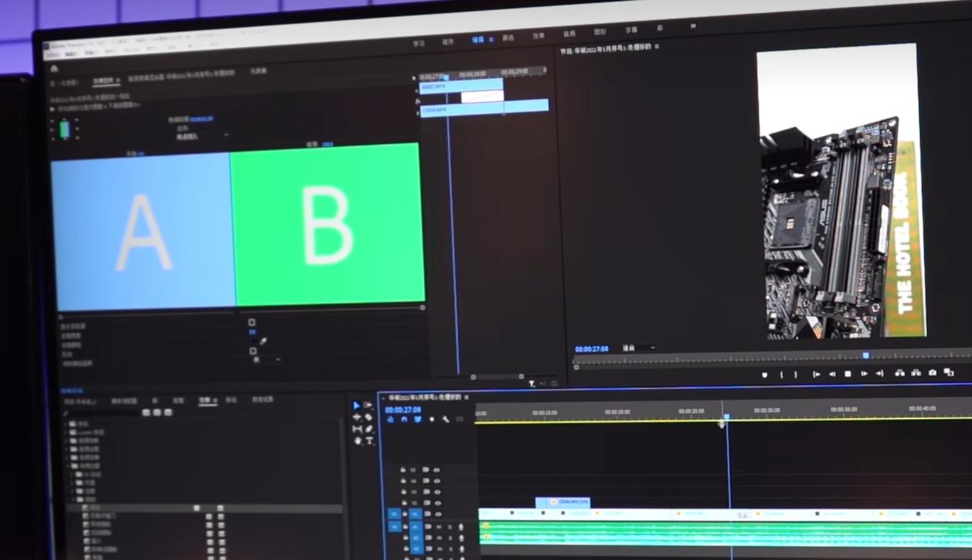
Task: Click the Program Monitor blue timecode
Action: point(591,349)
